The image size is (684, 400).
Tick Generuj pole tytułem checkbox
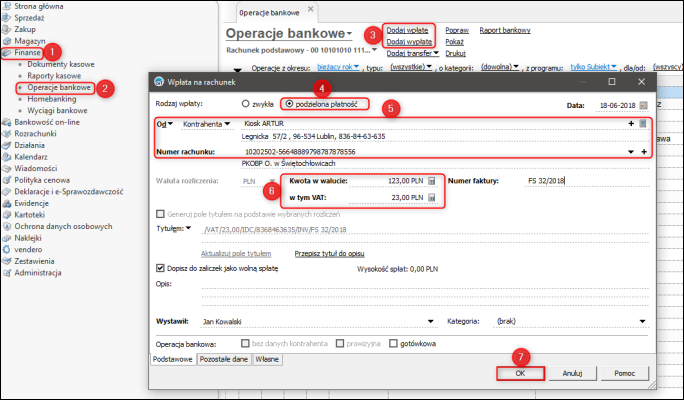click(x=160, y=214)
